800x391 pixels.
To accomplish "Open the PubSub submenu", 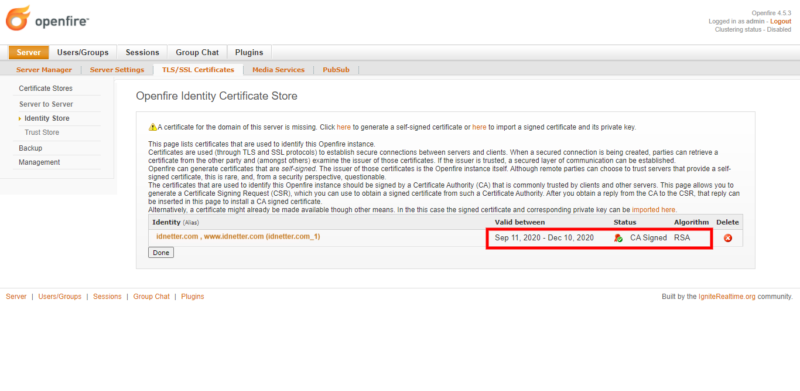I will (x=336, y=70).
